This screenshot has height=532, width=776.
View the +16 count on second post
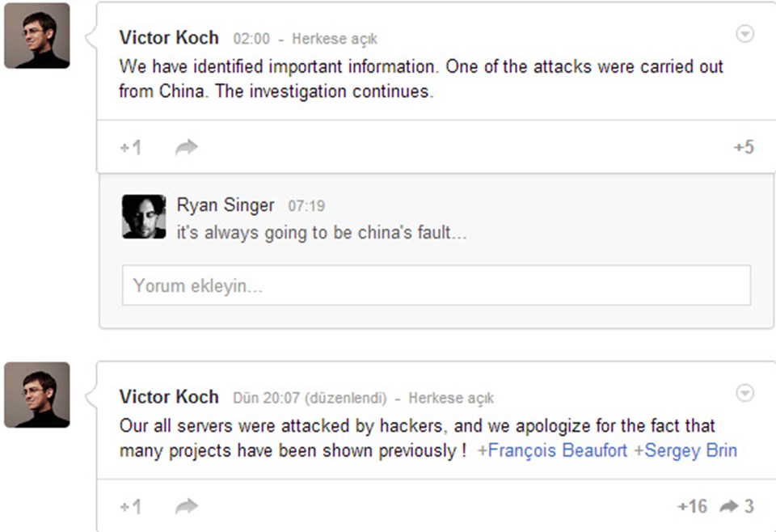(x=692, y=506)
